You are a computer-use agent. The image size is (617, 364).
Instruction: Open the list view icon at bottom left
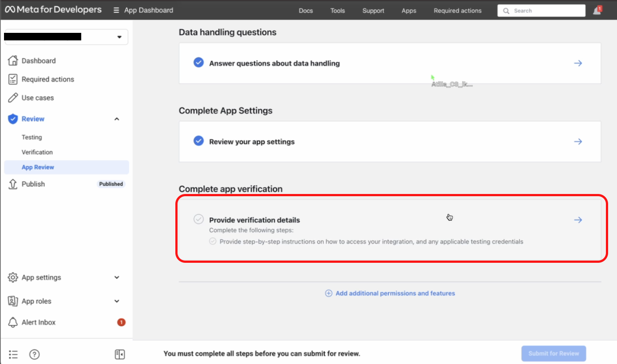click(x=13, y=354)
